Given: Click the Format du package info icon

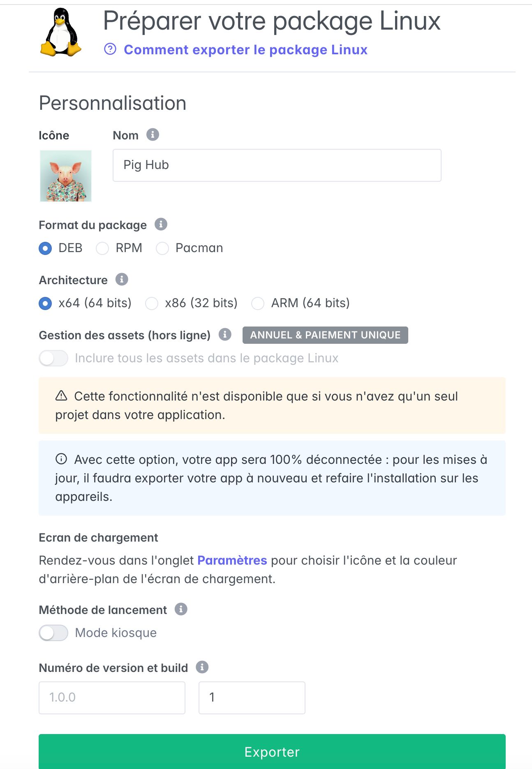Looking at the screenshot, I should click(x=160, y=225).
